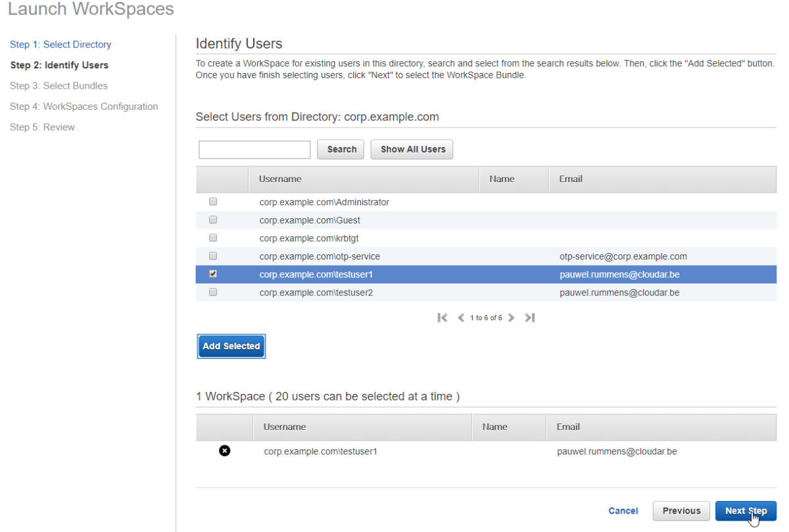Image resolution: width=789 pixels, height=532 pixels.
Task: Click the previous page arrow
Action: tap(461, 318)
